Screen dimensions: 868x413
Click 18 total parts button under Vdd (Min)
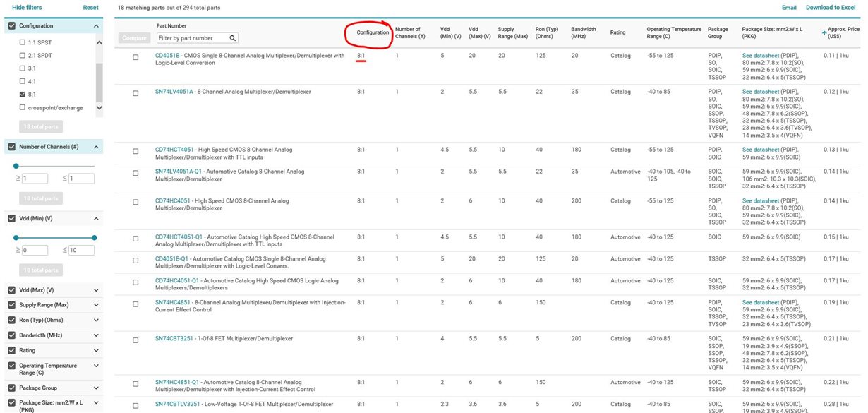(x=41, y=270)
